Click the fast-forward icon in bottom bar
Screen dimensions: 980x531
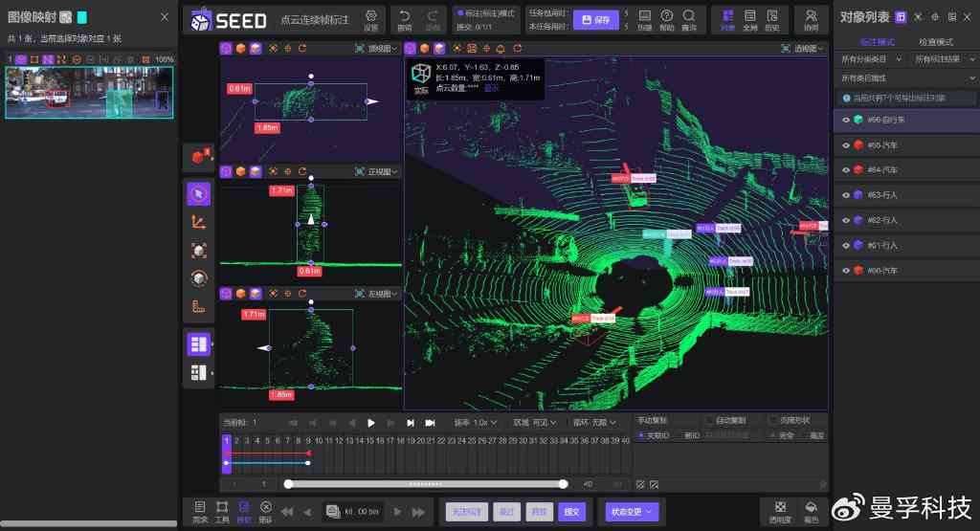point(419,512)
